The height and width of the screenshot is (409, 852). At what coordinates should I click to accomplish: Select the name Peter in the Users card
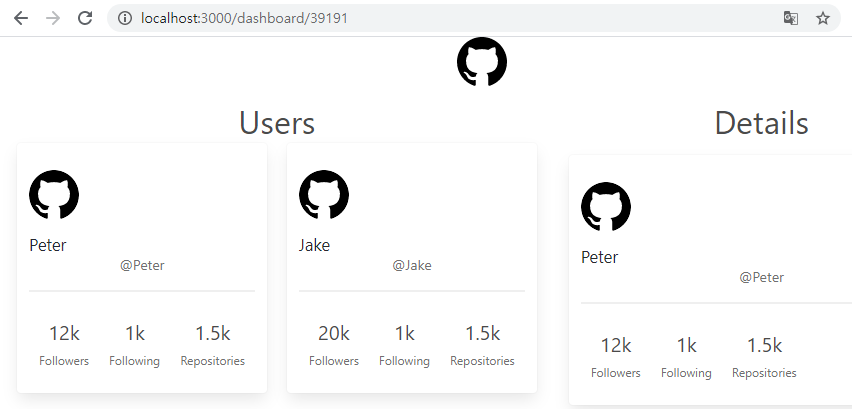tap(48, 245)
